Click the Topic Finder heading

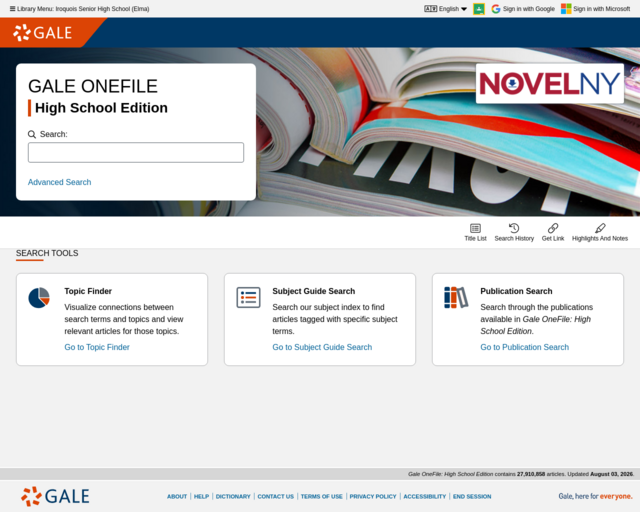click(x=88, y=291)
